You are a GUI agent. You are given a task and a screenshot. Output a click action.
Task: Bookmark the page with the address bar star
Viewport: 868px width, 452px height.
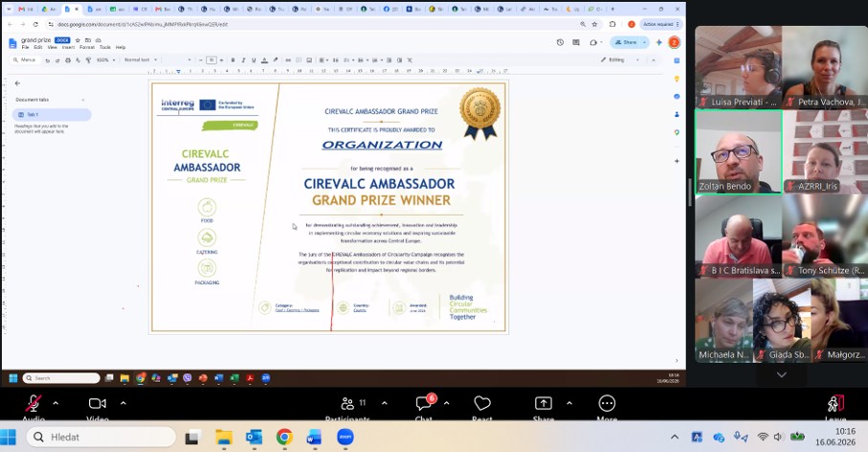pos(595,24)
